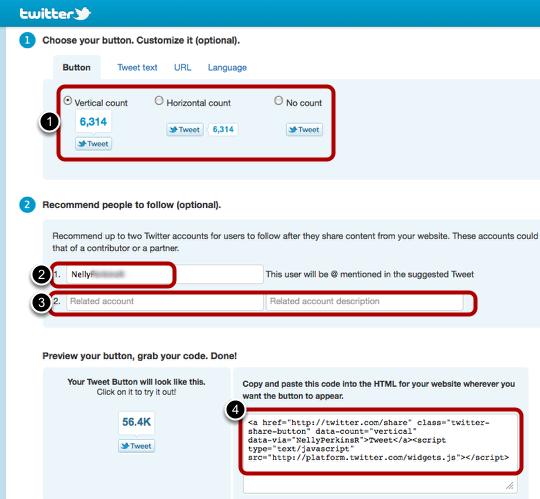This screenshot has width=540, height=499.
Task: Click the 56.4K preview count bubble
Action: 136,422
